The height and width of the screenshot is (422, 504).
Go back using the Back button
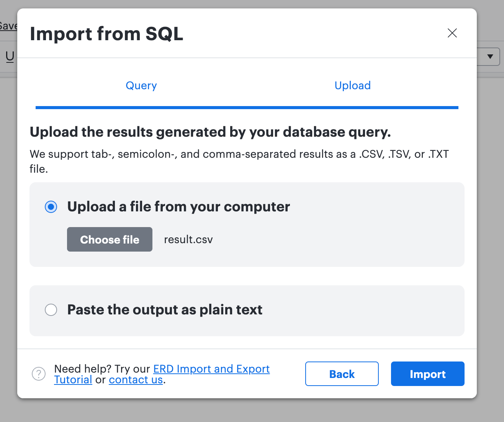click(x=342, y=374)
